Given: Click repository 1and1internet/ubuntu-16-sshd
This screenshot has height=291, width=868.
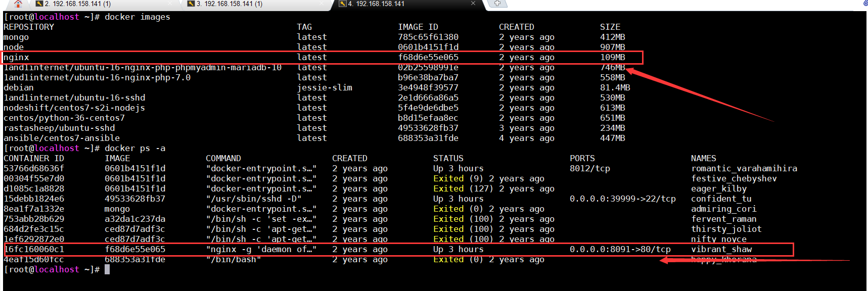Looking at the screenshot, I should 74,98.
